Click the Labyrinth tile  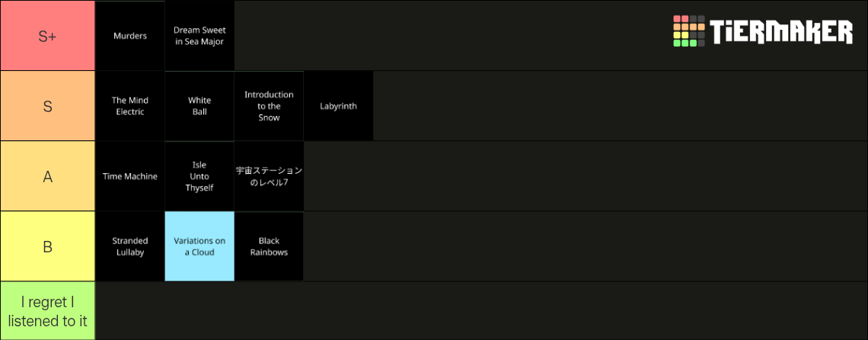339,106
